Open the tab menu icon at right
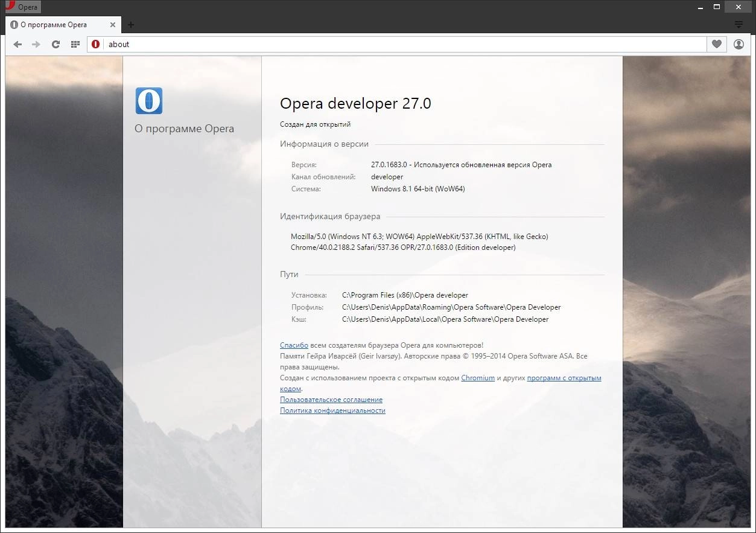The height and width of the screenshot is (533, 756). point(739,25)
